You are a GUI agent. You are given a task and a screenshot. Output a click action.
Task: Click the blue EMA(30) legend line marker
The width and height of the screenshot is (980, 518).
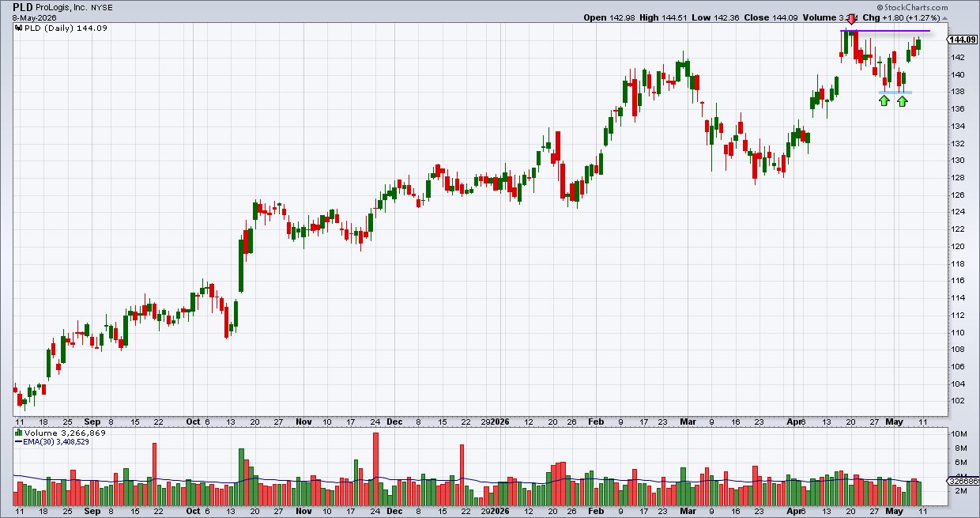click(17, 442)
